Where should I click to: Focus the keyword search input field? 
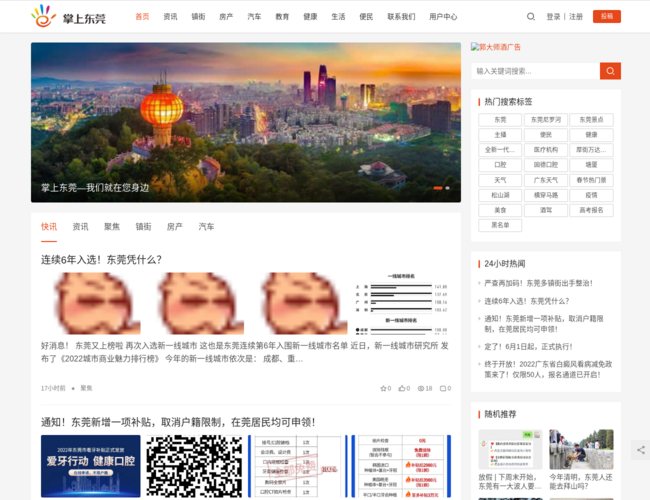tap(536, 71)
